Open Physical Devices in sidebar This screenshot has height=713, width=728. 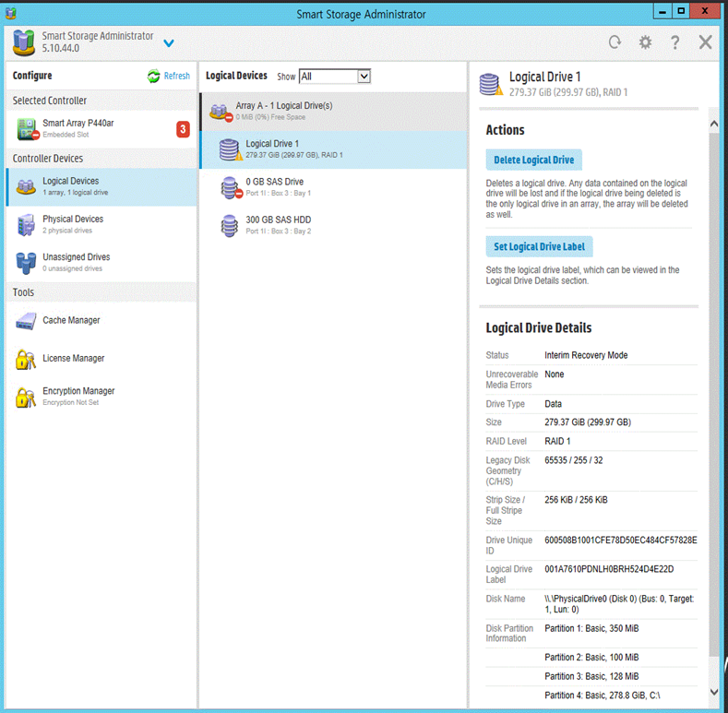101,224
